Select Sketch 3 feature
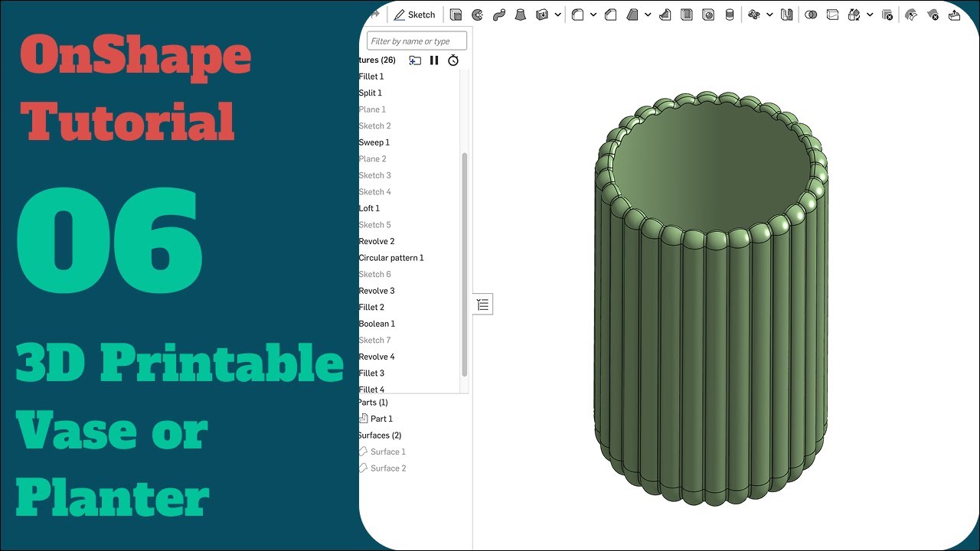980x551 pixels. point(374,175)
